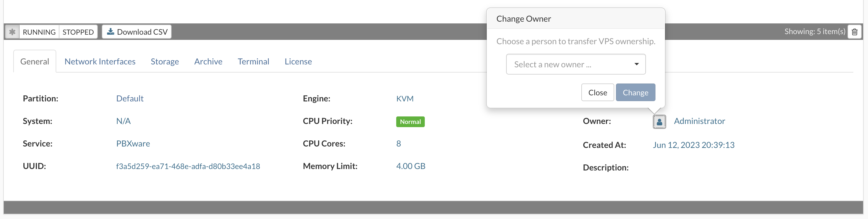Toggle the RUNNING status filter

[39, 32]
